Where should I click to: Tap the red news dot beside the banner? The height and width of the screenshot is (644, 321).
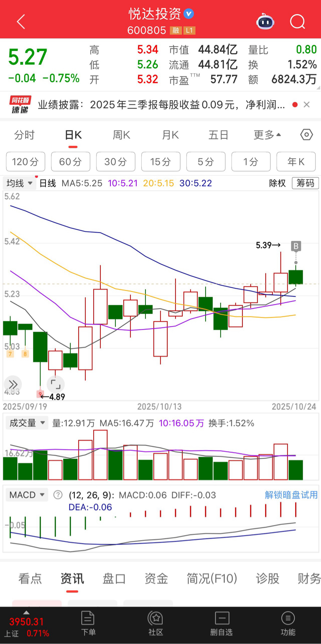pos(295,104)
